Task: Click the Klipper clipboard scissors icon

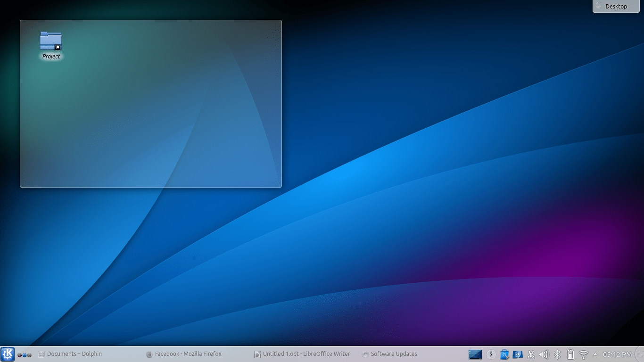Action: click(x=531, y=354)
